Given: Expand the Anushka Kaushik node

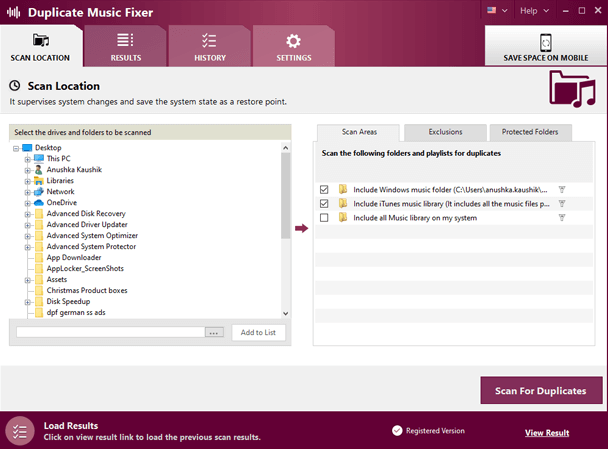Looking at the screenshot, I should (x=28, y=170).
